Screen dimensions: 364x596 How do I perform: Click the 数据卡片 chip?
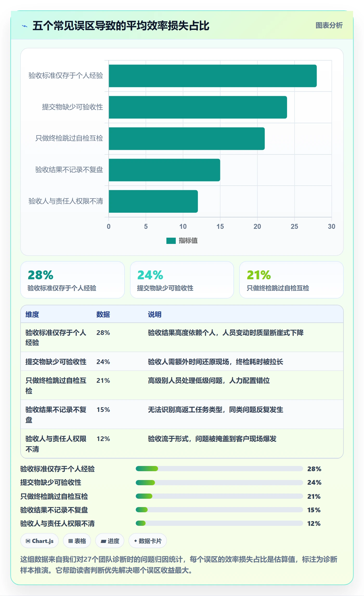148,541
